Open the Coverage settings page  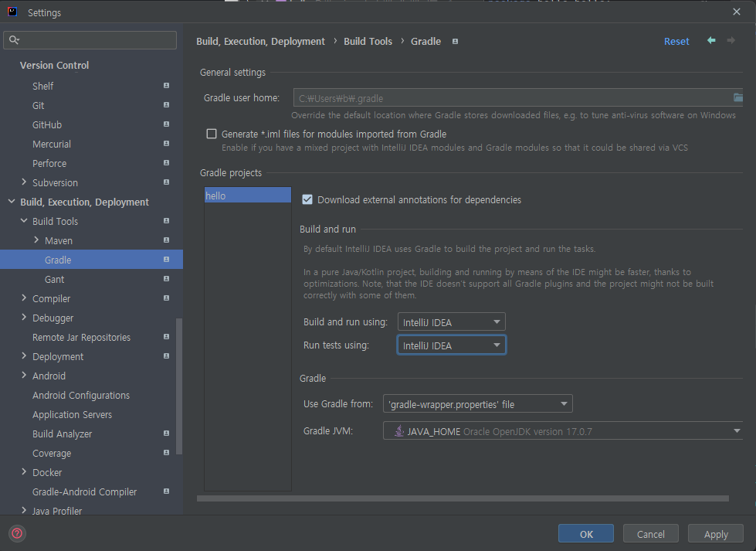pyautogui.click(x=52, y=453)
